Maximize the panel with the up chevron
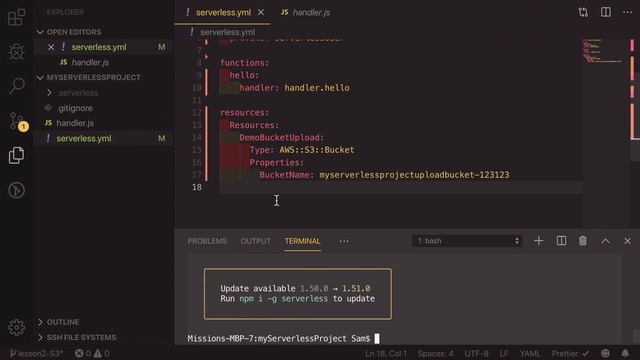The width and height of the screenshot is (640, 360). (x=605, y=241)
